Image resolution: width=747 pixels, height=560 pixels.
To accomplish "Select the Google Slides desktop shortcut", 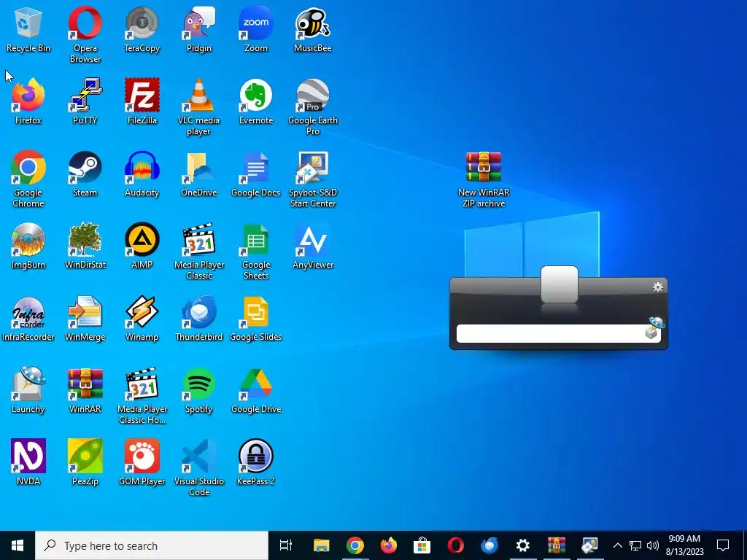I will click(256, 319).
